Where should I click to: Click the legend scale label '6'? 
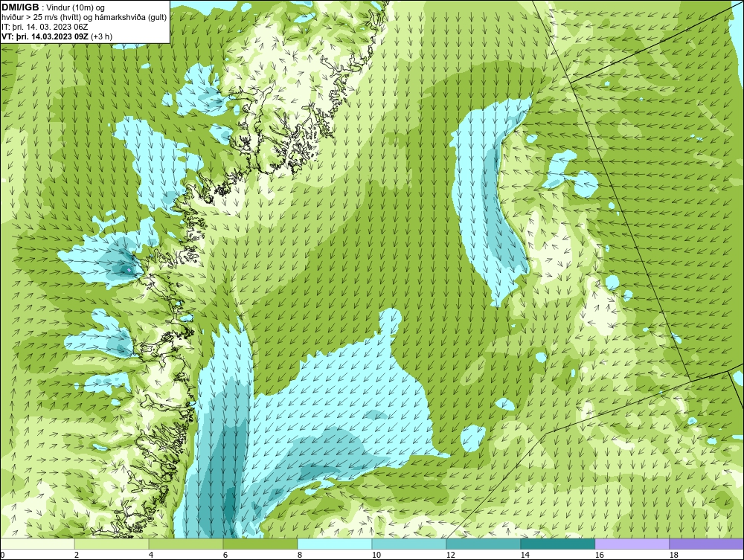click(225, 555)
